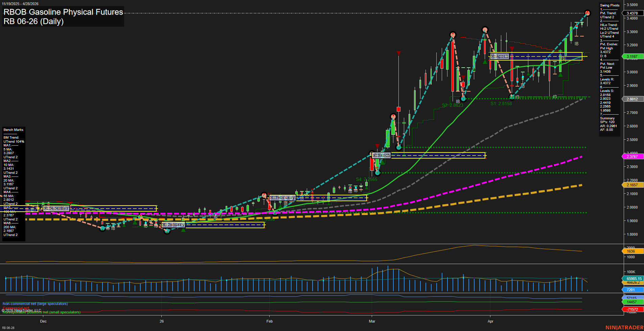The height and width of the screenshot is (331, 644).
Task: Click the green 3.1167 price marker on right axis
Action: click(x=632, y=56)
